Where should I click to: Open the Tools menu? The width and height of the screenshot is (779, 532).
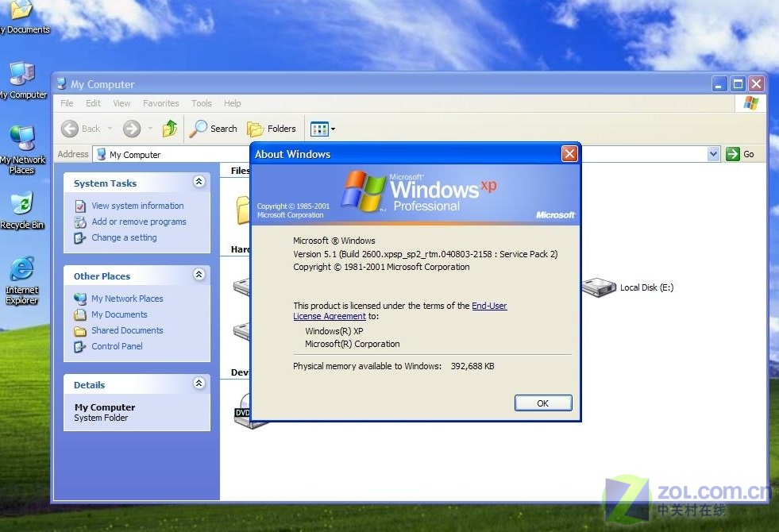pos(201,103)
